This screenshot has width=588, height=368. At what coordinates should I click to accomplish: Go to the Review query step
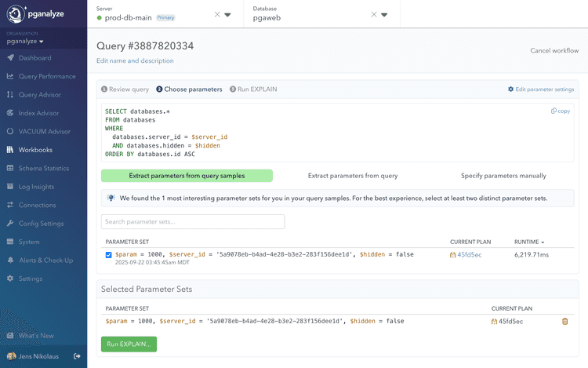[125, 89]
